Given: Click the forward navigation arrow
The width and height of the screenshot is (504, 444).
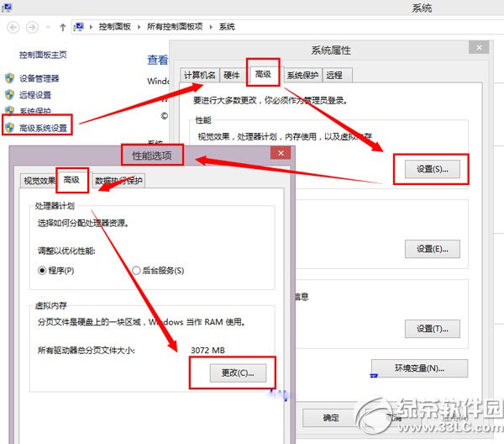Looking at the screenshot, I should tap(32, 28).
